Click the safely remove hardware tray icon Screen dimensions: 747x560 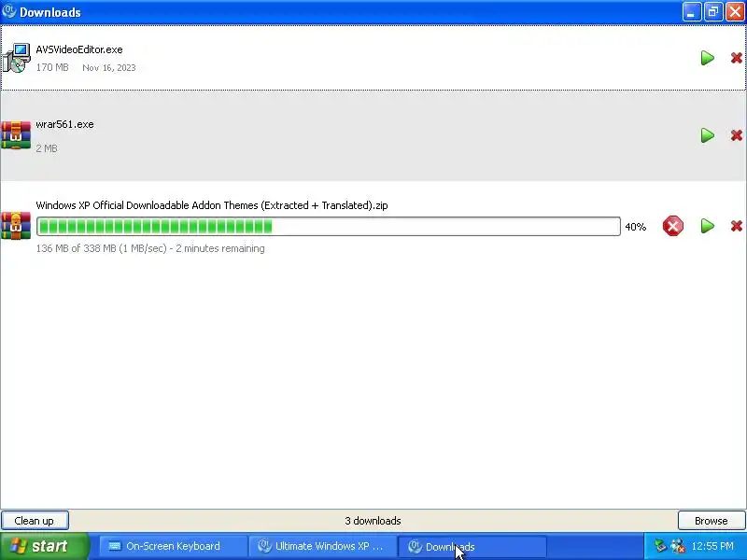click(x=660, y=546)
